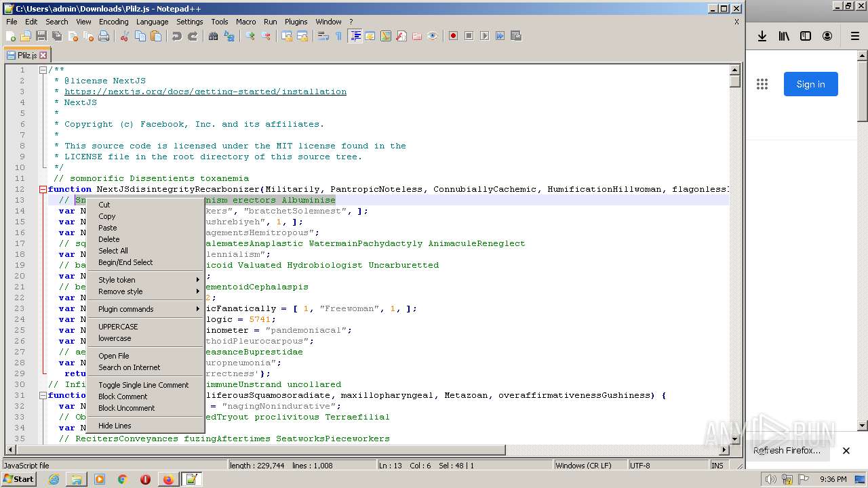Click the volume speaker tray icon
Screen dimensions: 868x488
click(x=770, y=479)
